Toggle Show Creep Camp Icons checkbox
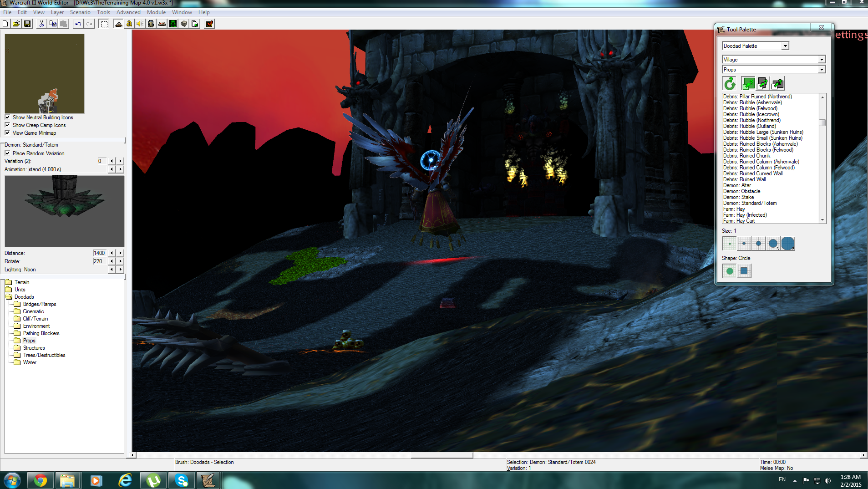 click(7, 125)
